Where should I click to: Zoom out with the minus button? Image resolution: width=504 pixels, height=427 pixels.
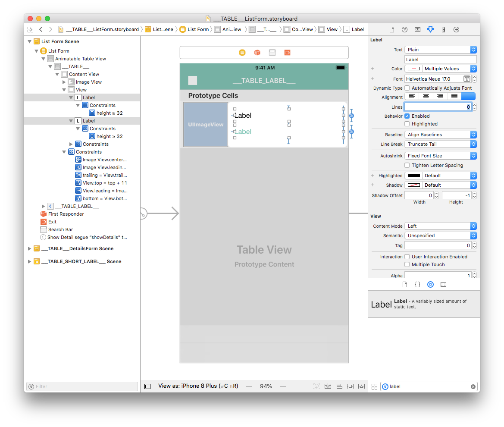tap(249, 386)
